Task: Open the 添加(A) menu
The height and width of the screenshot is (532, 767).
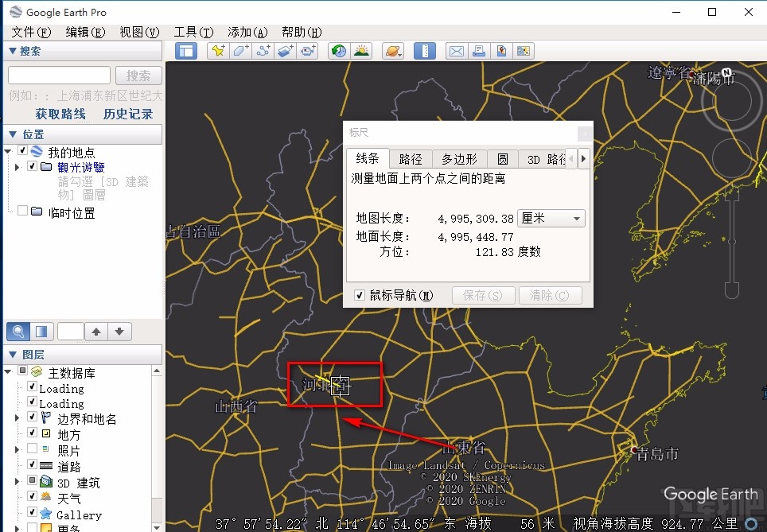Action: [247, 33]
